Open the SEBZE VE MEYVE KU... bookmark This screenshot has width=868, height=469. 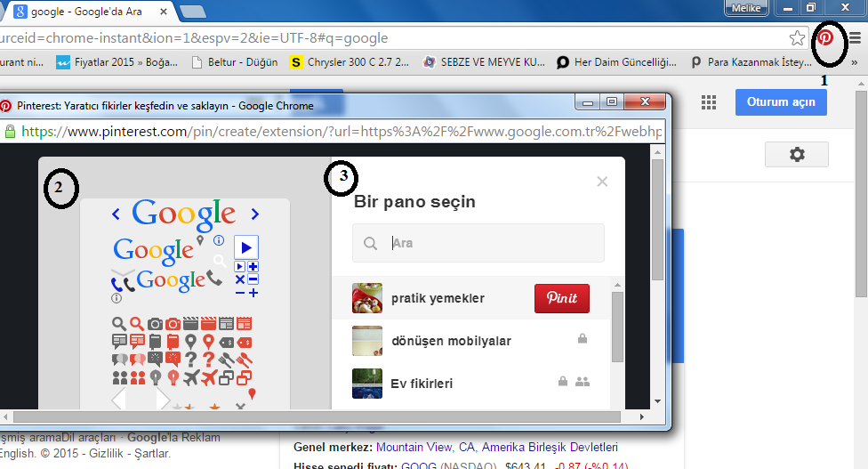point(484,62)
